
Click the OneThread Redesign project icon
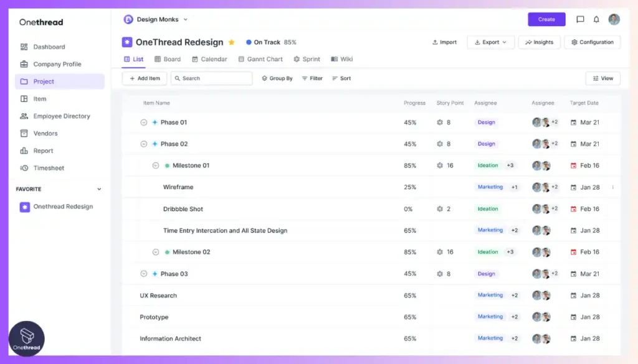point(127,42)
